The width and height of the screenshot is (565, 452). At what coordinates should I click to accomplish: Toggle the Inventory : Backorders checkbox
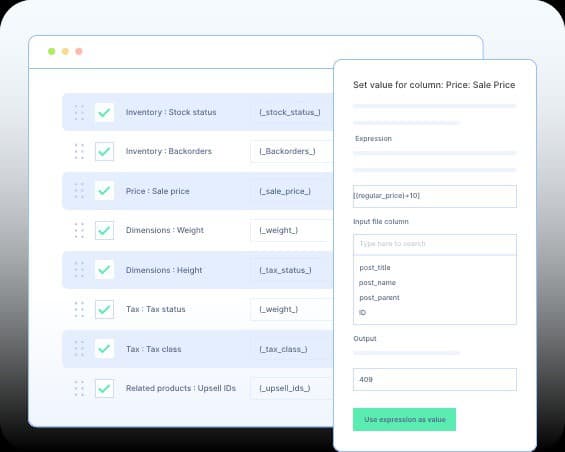click(104, 151)
